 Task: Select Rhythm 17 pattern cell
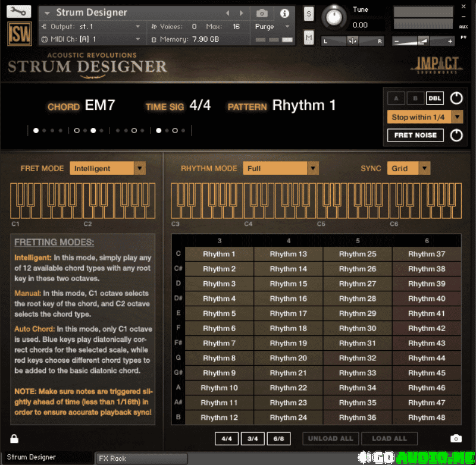289,313
